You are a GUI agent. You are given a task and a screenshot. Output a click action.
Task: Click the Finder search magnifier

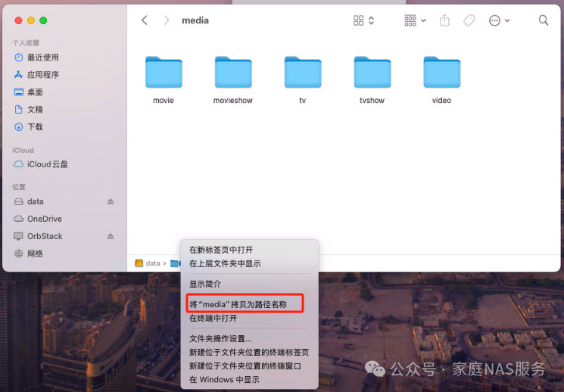[544, 20]
